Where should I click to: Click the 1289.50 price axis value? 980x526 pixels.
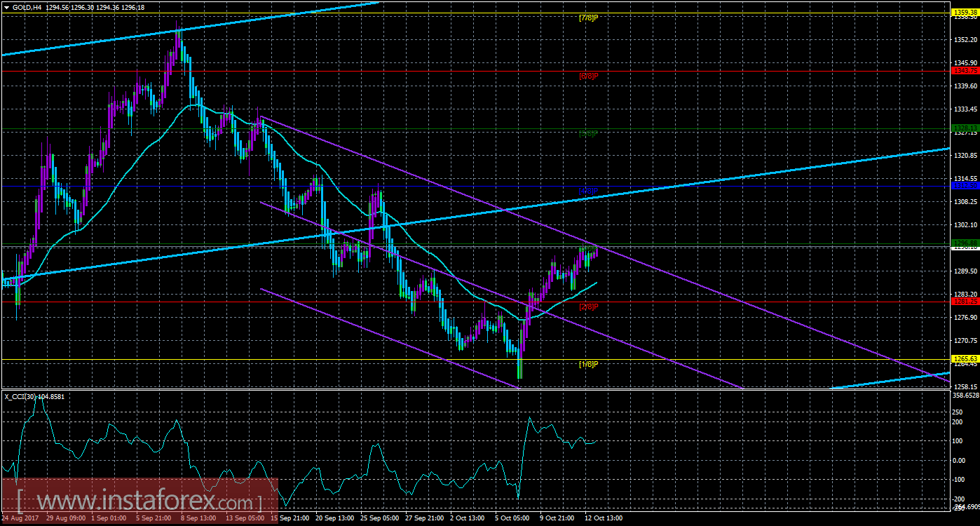pyautogui.click(x=965, y=271)
